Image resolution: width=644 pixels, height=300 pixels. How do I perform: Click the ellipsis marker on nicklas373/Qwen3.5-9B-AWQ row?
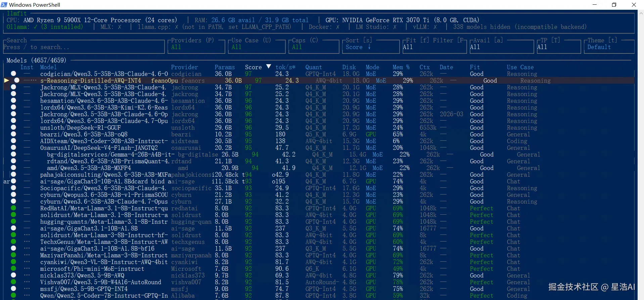[x=27, y=275]
